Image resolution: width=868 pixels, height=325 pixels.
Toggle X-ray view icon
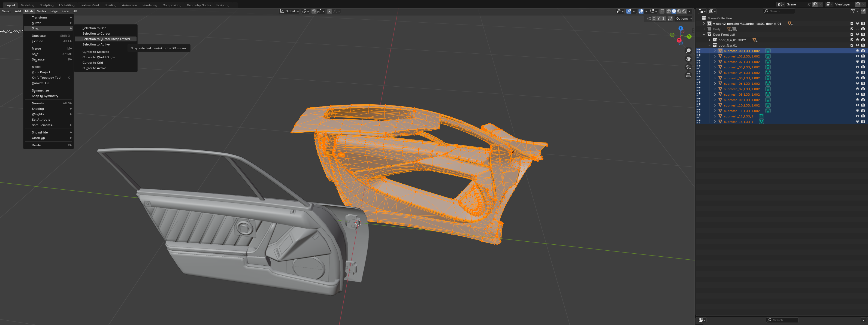662,11
